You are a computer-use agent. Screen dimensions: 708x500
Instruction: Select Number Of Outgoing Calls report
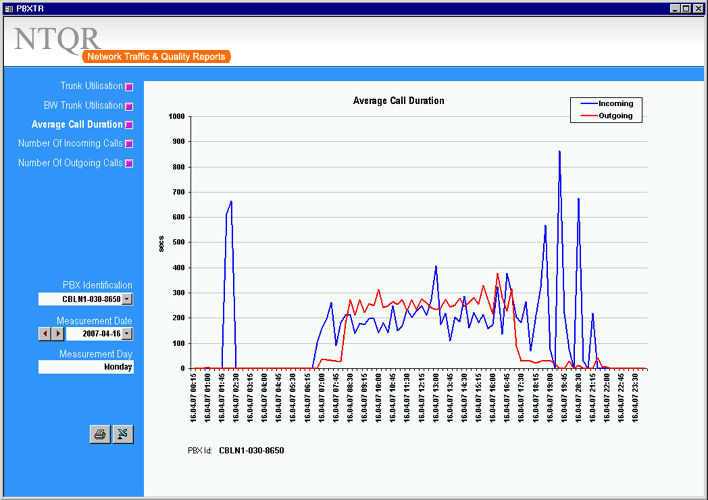pos(70,163)
